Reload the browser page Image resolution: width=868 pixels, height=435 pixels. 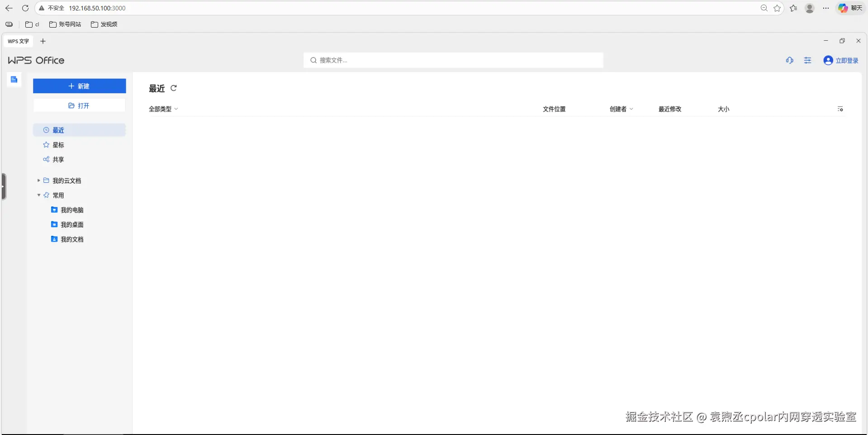coord(25,8)
